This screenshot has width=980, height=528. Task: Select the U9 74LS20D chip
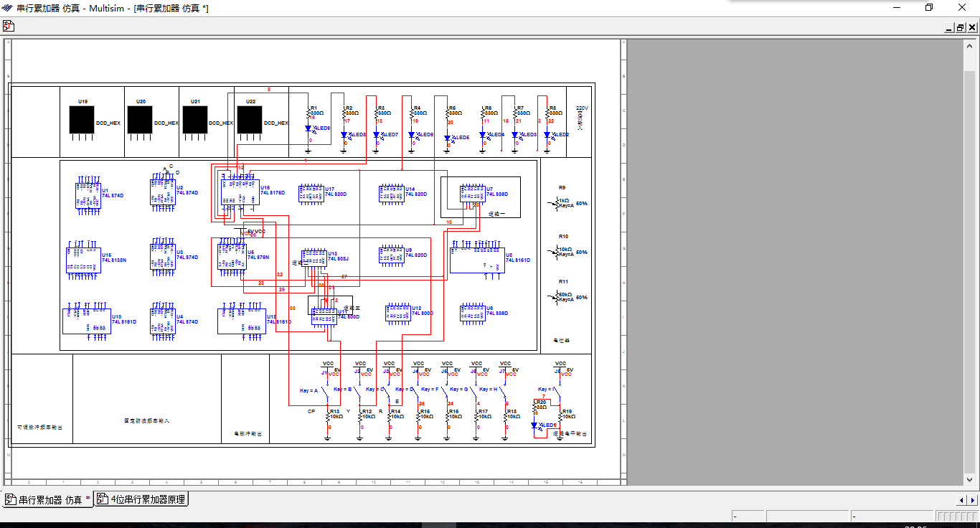point(392,256)
